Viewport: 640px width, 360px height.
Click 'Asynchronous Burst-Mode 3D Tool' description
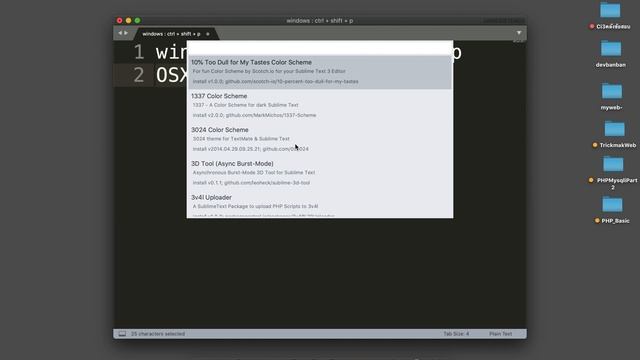[x=253, y=173]
